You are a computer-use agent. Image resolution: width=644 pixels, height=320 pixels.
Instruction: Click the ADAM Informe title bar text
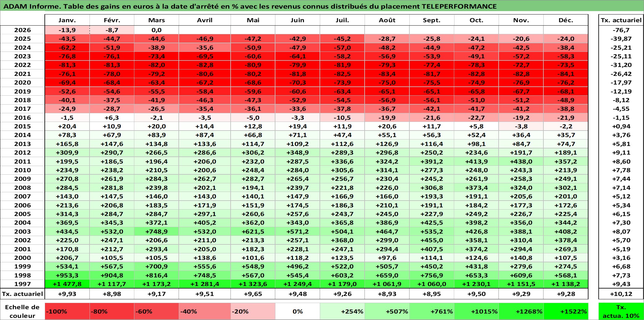(x=250, y=6)
